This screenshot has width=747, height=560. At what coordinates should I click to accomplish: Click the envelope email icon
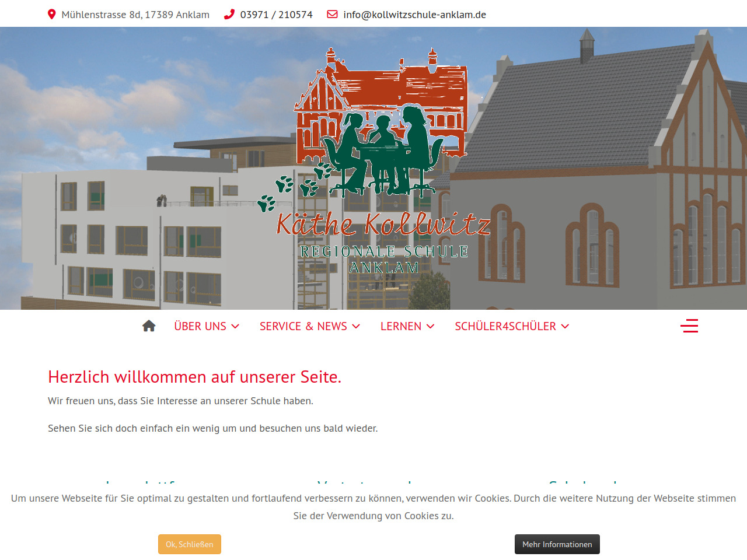(x=332, y=15)
